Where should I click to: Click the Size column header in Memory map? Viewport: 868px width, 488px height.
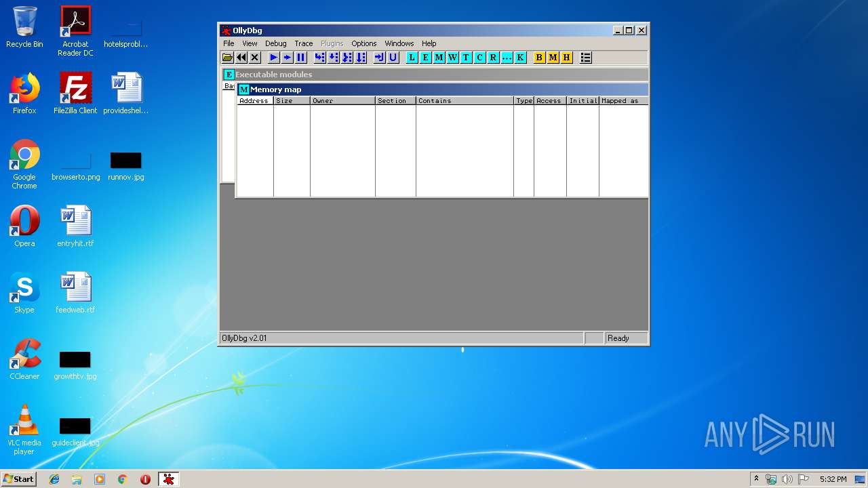[292, 101]
